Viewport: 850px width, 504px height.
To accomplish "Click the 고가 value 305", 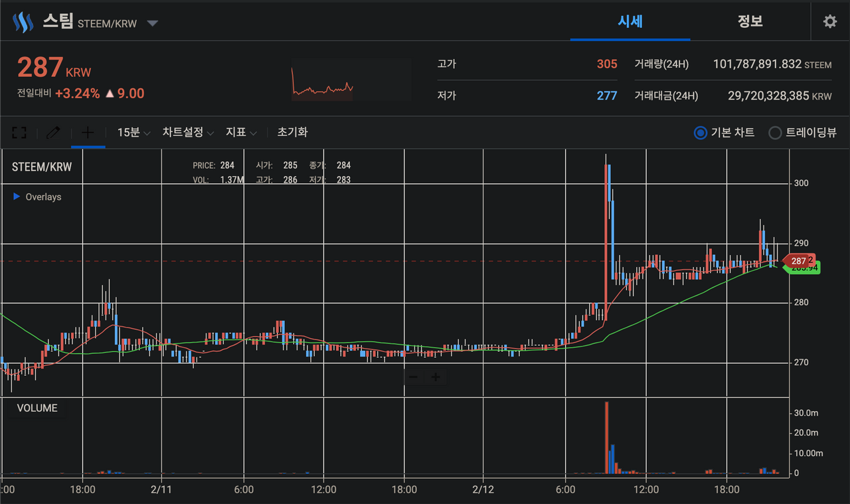I will point(607,64).
